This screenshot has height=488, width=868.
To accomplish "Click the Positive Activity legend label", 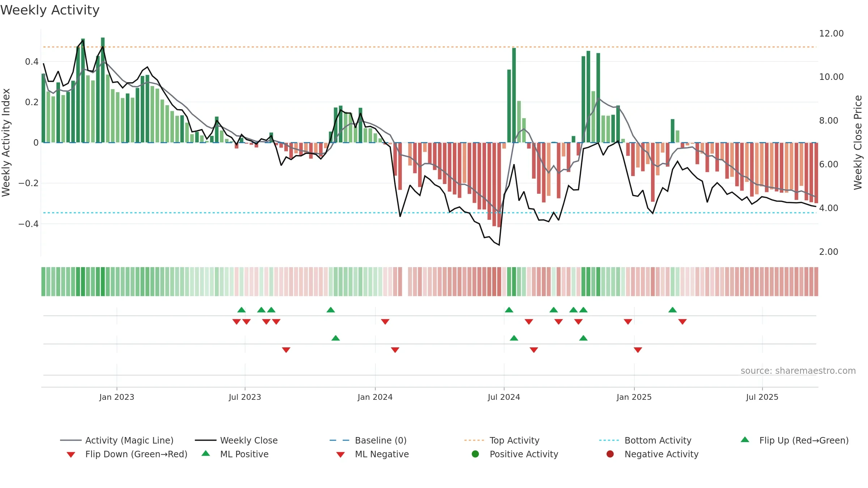I will coord(524,454).
